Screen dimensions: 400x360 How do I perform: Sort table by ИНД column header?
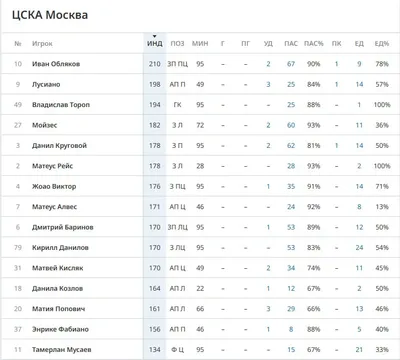(x=155, y=44)
